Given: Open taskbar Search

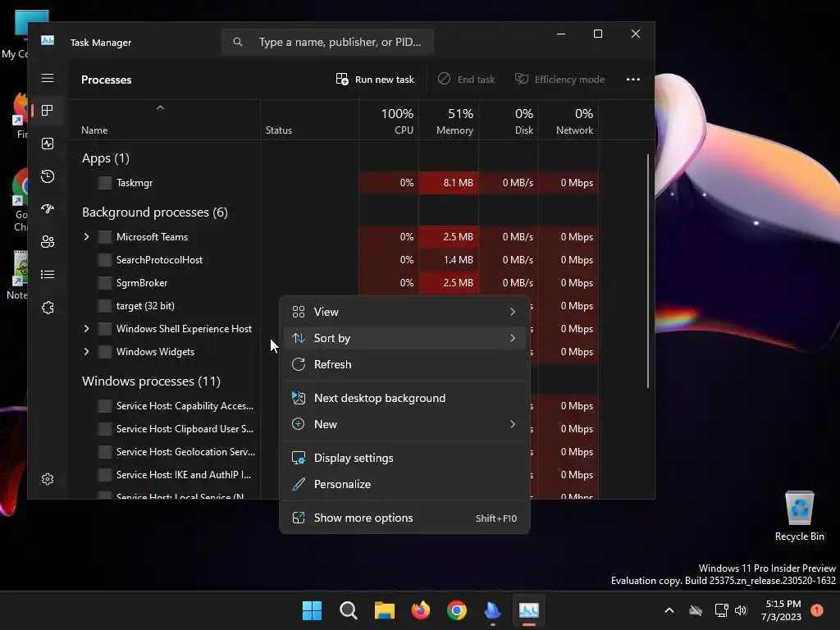Looking at the screenshot, I should click(348, 610).
